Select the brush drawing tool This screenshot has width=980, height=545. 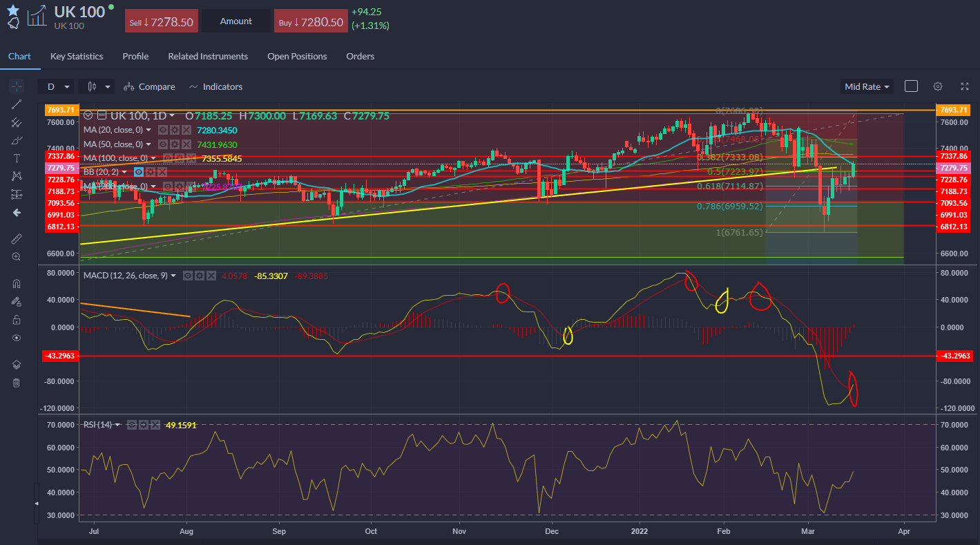17,140
